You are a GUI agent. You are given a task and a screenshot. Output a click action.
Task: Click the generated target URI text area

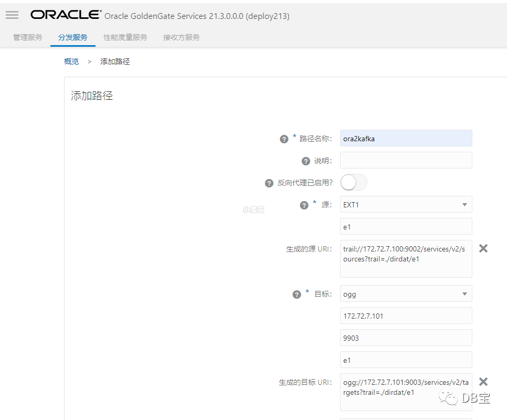(x=406, y=392)
